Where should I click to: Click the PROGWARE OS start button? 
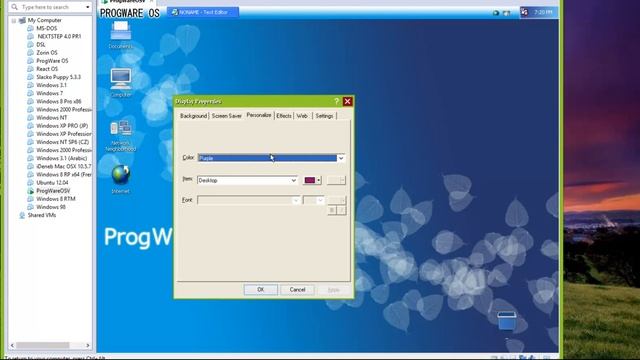130,13
